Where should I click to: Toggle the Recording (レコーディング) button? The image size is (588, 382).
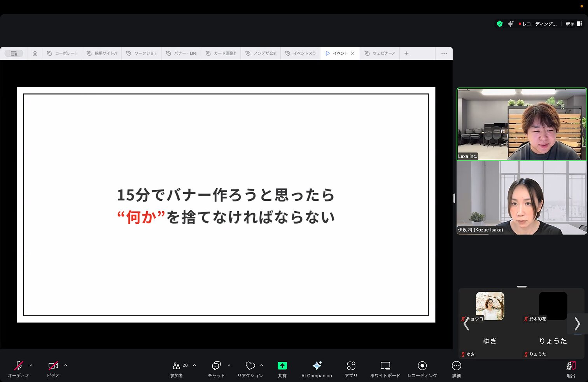pyautogui.click(x=422, y=366)
